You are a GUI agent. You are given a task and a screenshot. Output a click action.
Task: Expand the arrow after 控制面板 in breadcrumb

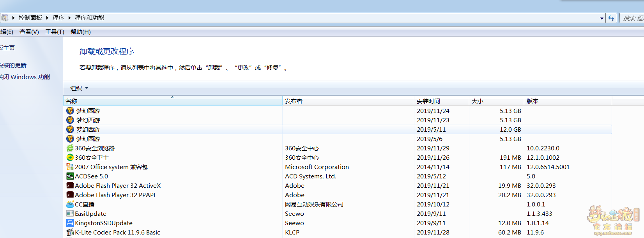tap(47, 18)
